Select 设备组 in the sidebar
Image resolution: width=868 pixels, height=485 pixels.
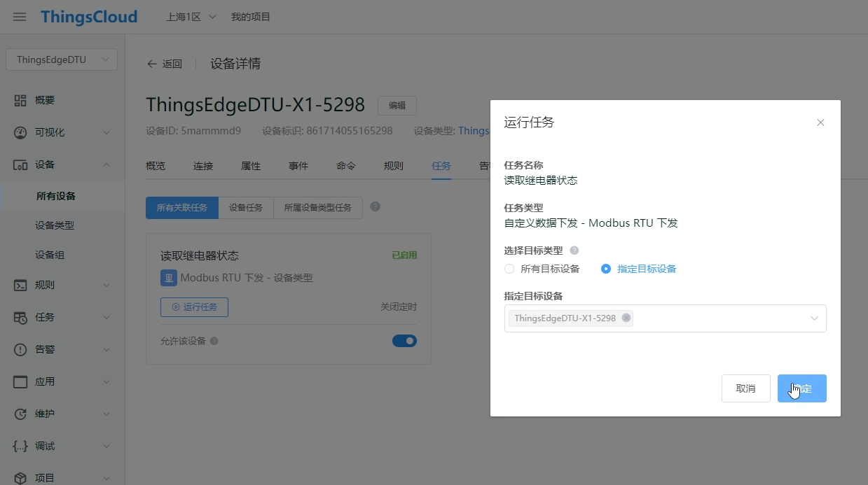[x=50, y=255]
